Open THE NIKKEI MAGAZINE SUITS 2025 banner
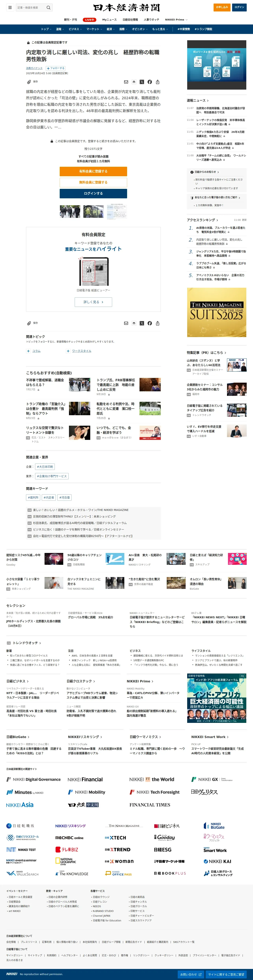Screen dimensions: 253x980 pyautogui.click(x=217, y=312)
